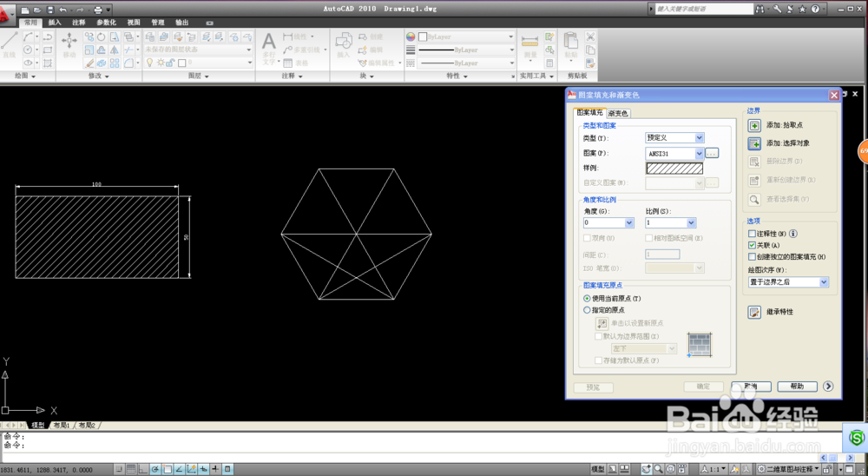This screenshot has width=868, height=476.
Task: Click the zoom magnifier in status bar
Action: [658, 469]
